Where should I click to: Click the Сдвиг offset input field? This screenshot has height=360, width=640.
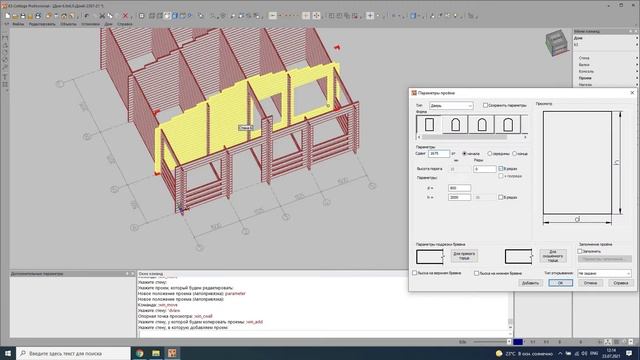tap(439, 153)
